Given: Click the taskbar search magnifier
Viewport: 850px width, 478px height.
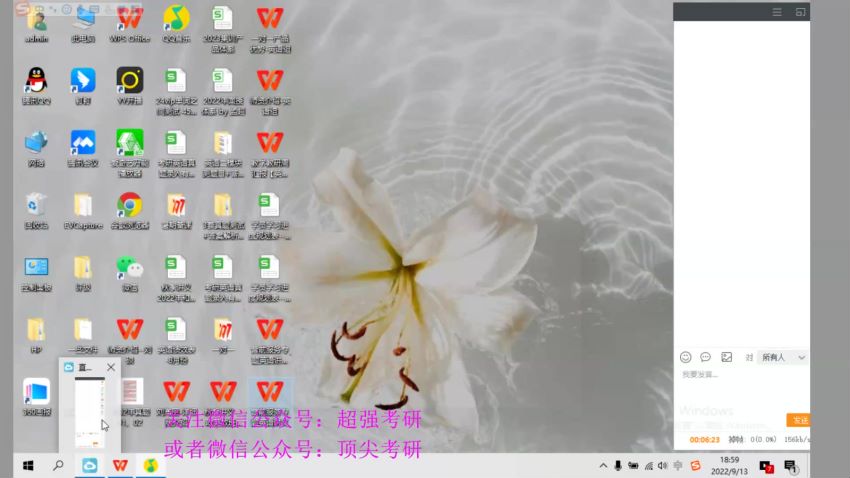Looking at the screenshot, I should (x=58, y=466).
